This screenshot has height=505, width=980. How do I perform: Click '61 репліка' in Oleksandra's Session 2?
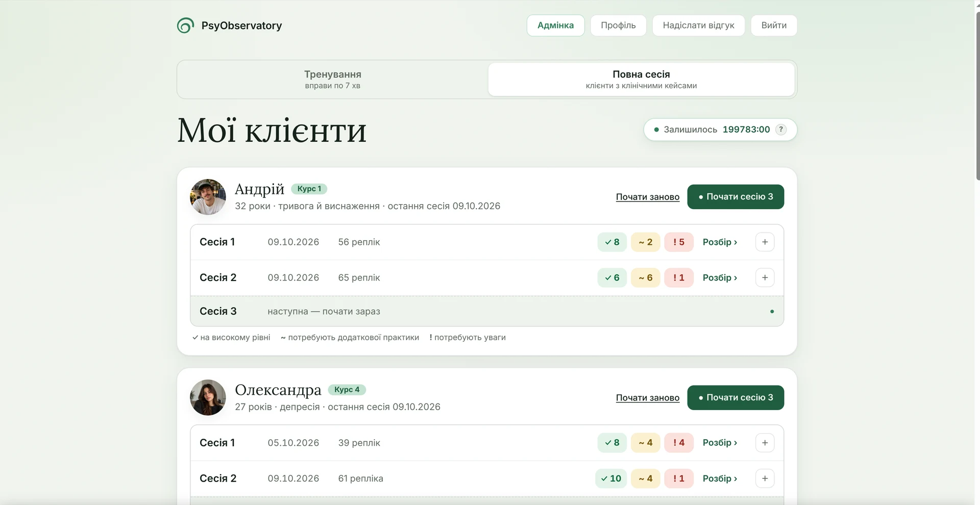click(360, 478)
